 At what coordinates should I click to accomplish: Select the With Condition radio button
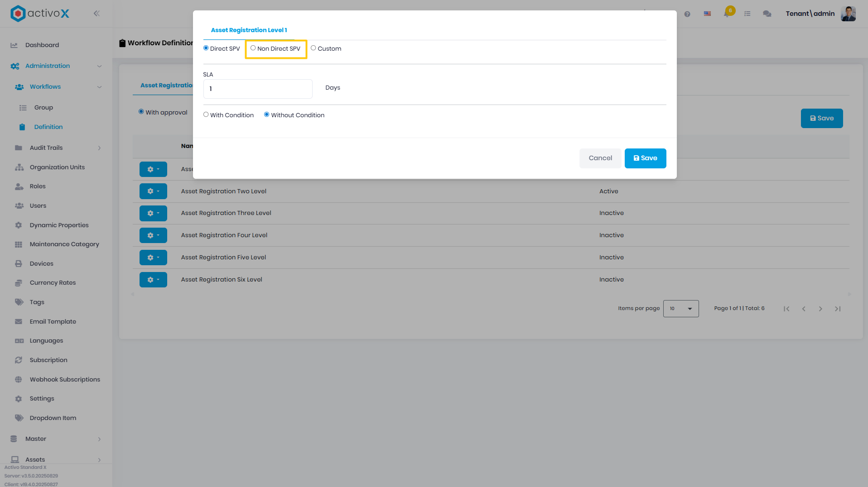point(206,115)
